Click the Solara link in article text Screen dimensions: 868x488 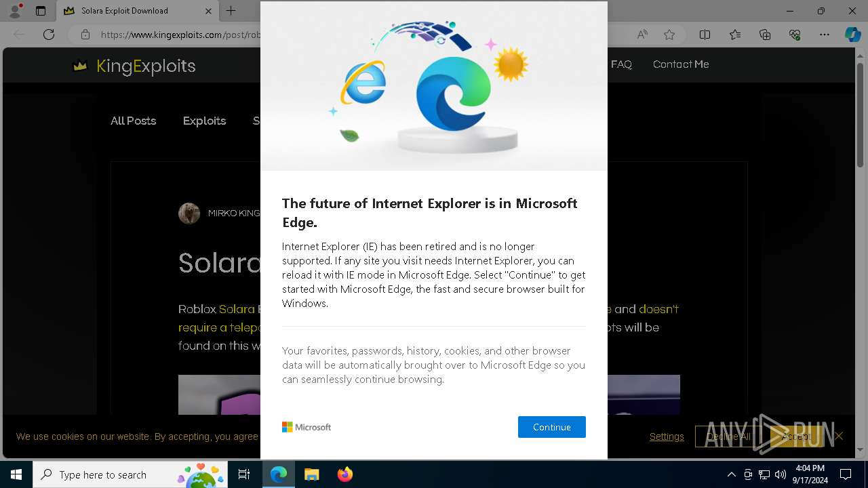[237, 309]
